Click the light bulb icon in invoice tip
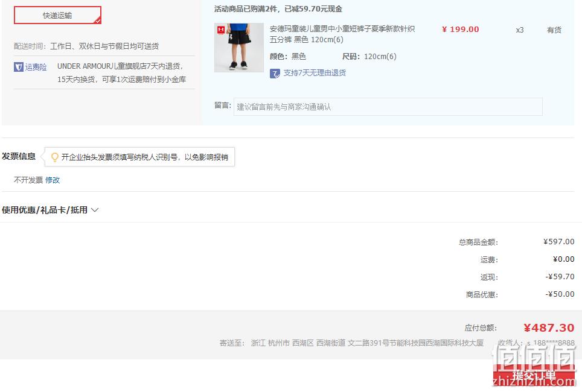This screenshot has width=582, height=392. tap(54, 157)
